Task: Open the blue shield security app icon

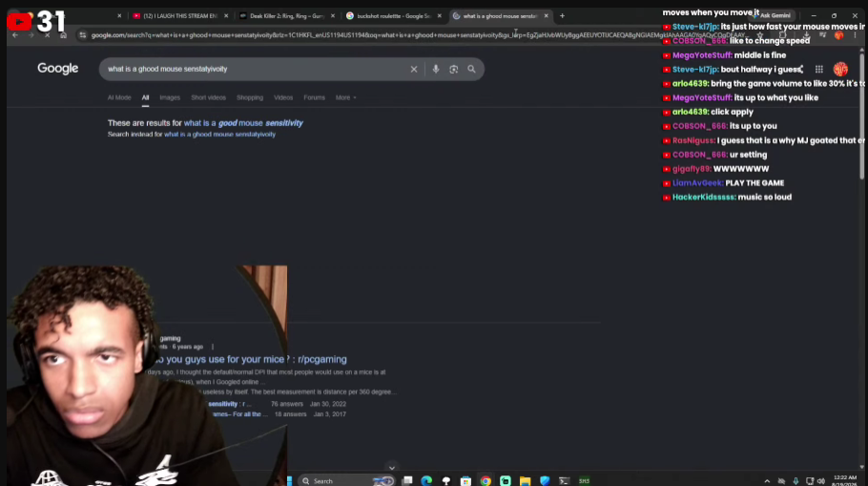Action: (545, 480)
